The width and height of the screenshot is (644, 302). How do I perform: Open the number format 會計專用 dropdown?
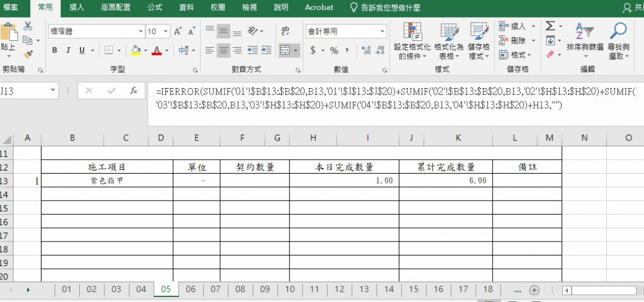382,31
